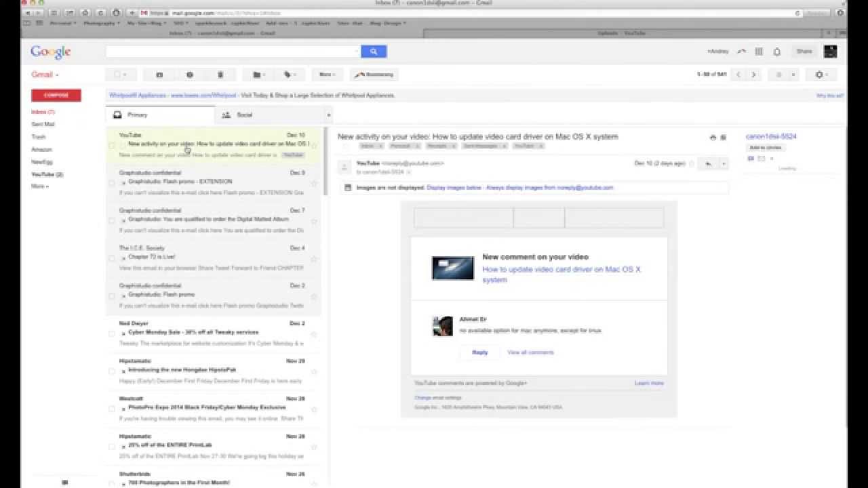This screenshot has height=488, width=868.
Task: Open the Inbox (7) folder
Action: point(43,112)
